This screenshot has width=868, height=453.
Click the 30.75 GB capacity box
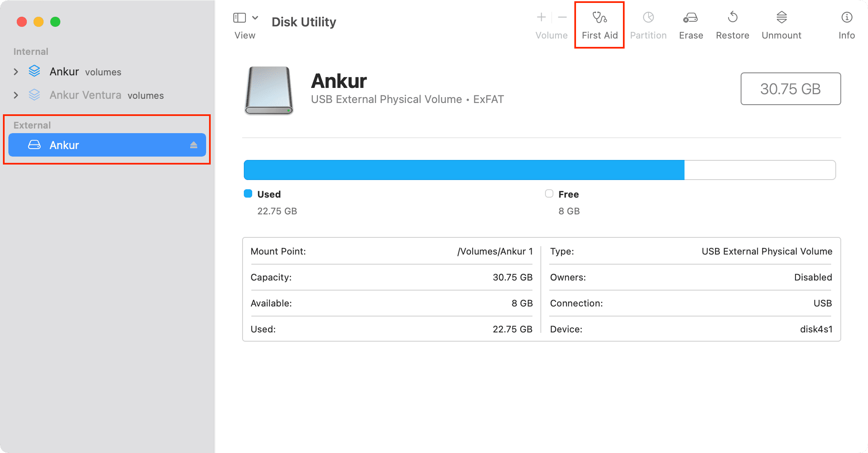790,89
